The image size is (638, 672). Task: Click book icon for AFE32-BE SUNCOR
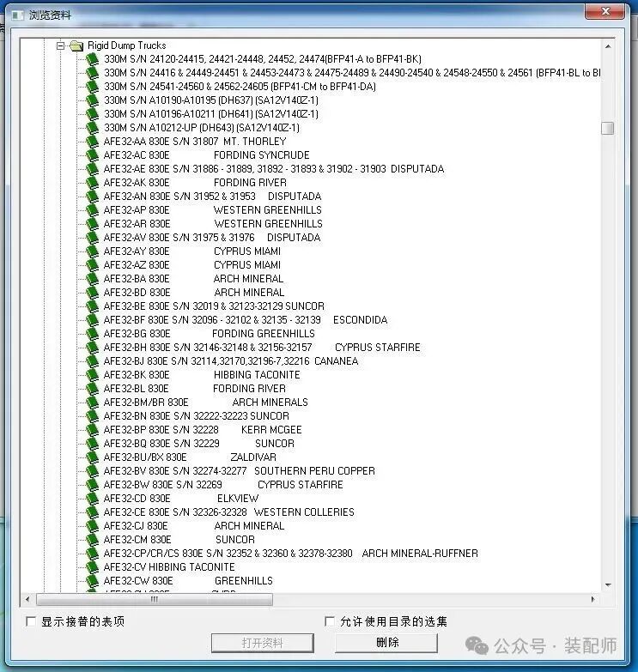pyautogui.click(x=92, y=306)
